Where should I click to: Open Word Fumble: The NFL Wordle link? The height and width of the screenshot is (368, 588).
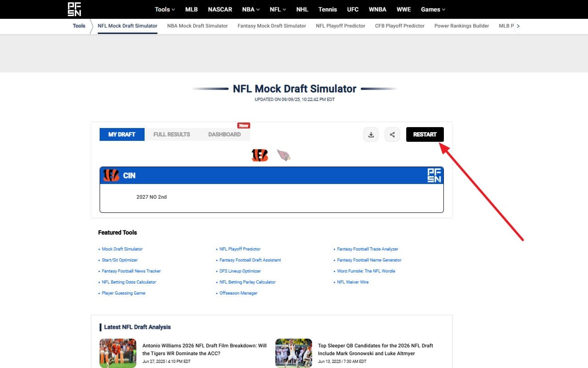366,271
